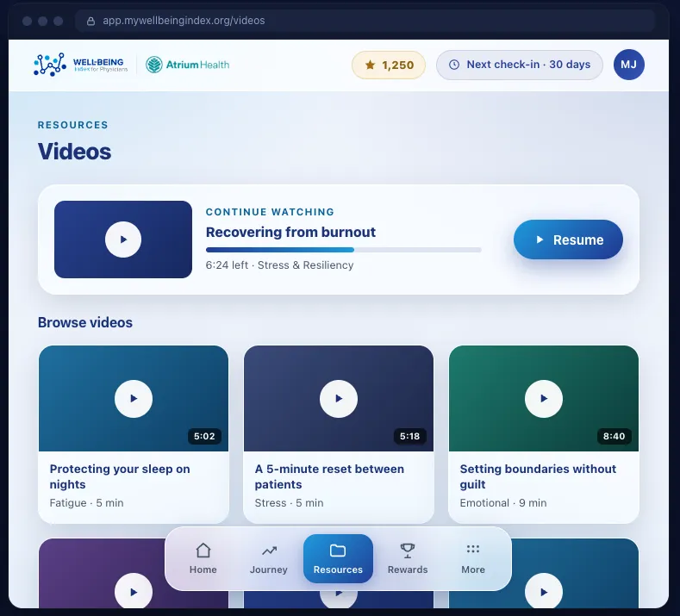Select the Emotional · 9 min label

tap(503, 503)
